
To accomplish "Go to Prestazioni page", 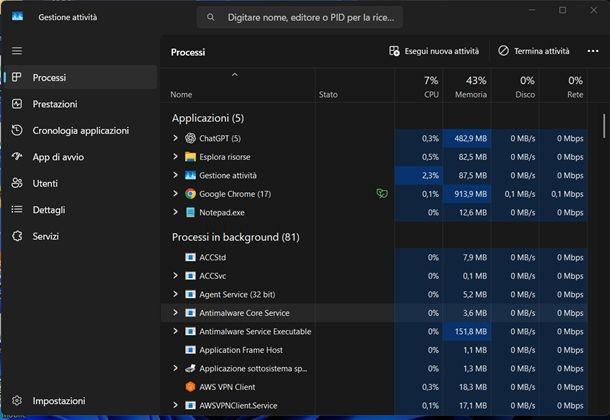I will pyautogui.click(x=81, y=104).
